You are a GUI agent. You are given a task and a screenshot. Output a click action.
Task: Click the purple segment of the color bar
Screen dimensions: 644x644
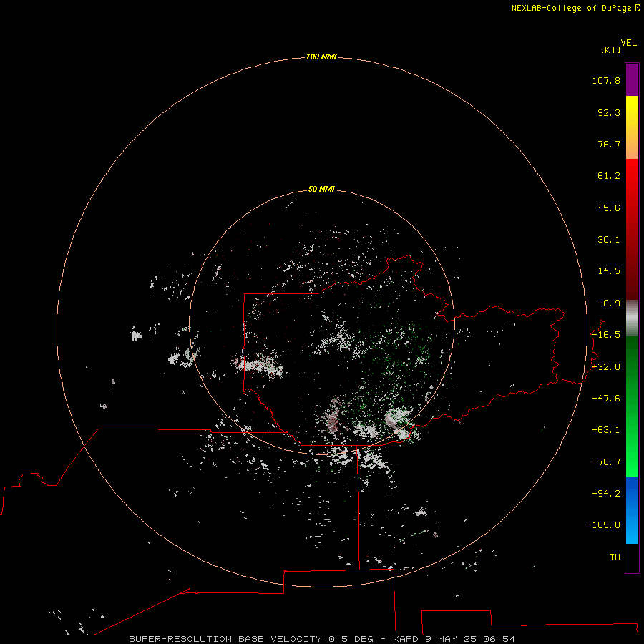(x=632, y=79)
